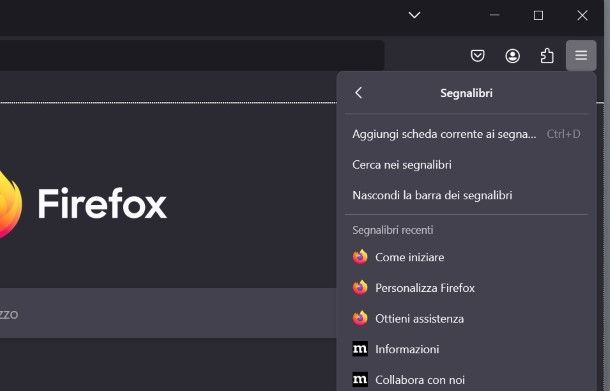Viewport: 610px width, 391px height.
Task: Choose Cerca nei segnalibri
Action: (x=466, y=165)
